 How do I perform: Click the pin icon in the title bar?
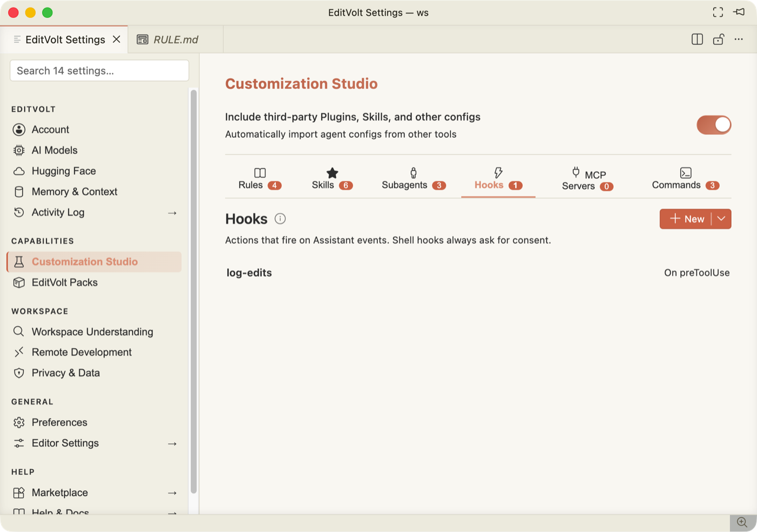pyautogui.click(x=739, y=12)
